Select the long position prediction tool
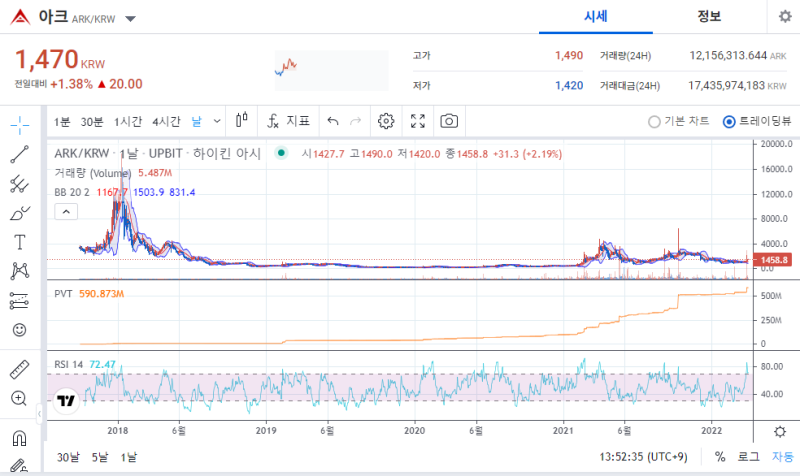This screenshot has height=476, width=800. pos(19,300)
